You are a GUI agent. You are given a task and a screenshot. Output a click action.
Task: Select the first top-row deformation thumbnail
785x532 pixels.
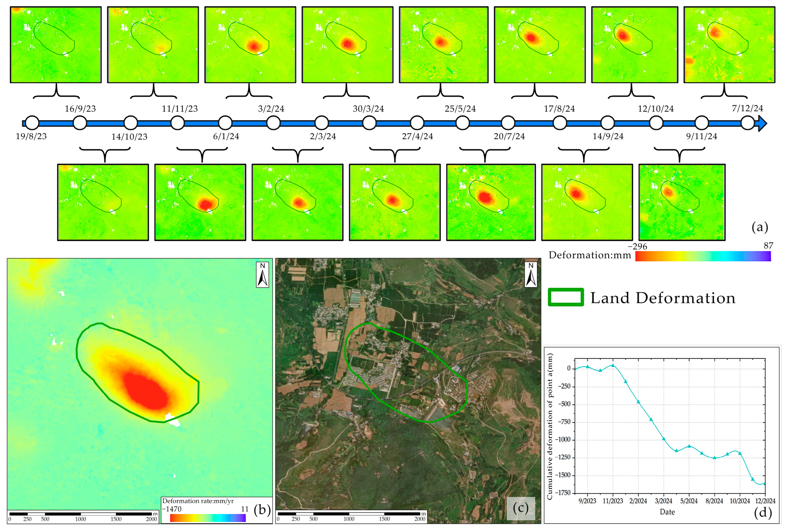point(56,45)
